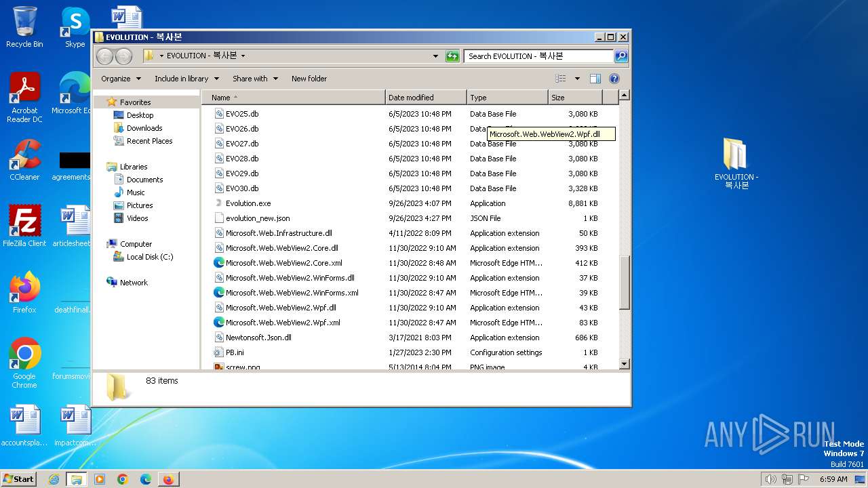Launch FileZilla Client from the desktop
The height and width of the screenshot is (488, 868).
(24, 226)
